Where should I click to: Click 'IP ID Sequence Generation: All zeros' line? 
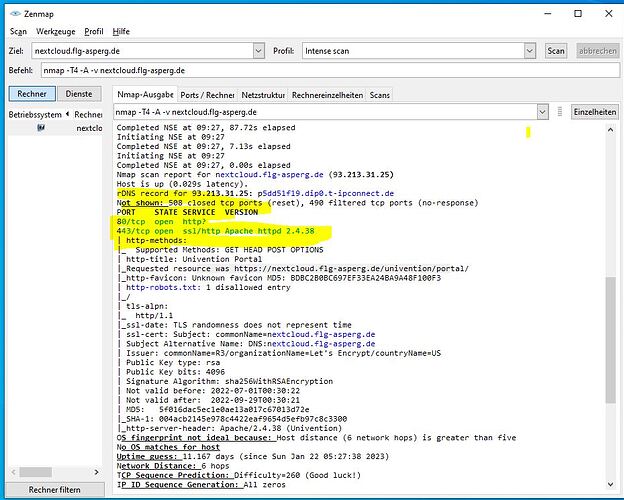tap(201, 485)
